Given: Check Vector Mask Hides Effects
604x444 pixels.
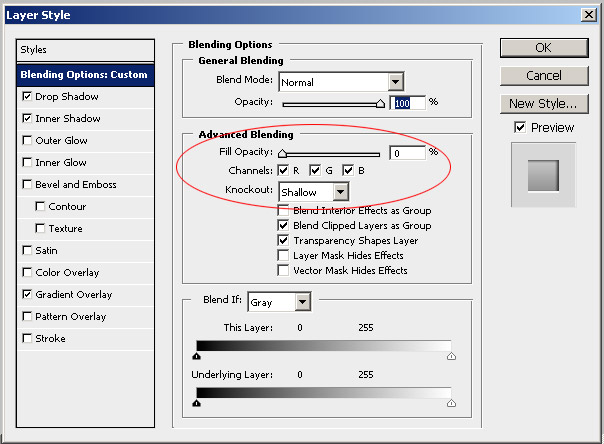Looking at the screenshot, I should pos(283,270).
